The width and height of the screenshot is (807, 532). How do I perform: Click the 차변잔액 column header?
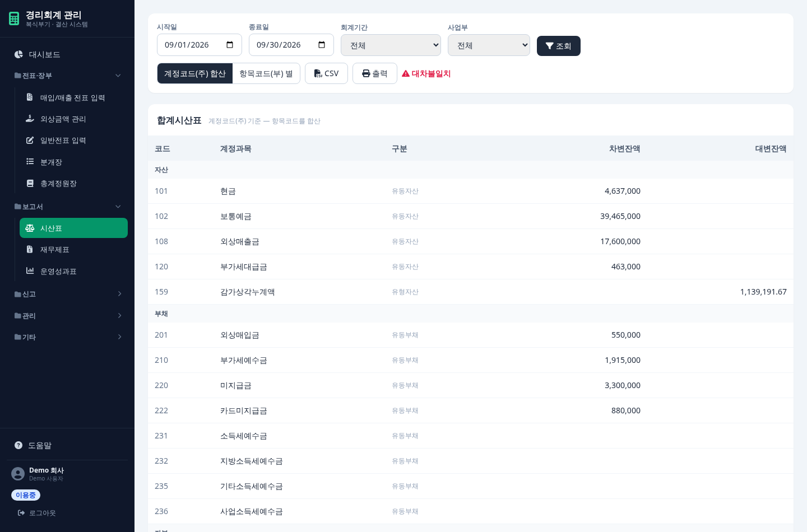[624, 148]
